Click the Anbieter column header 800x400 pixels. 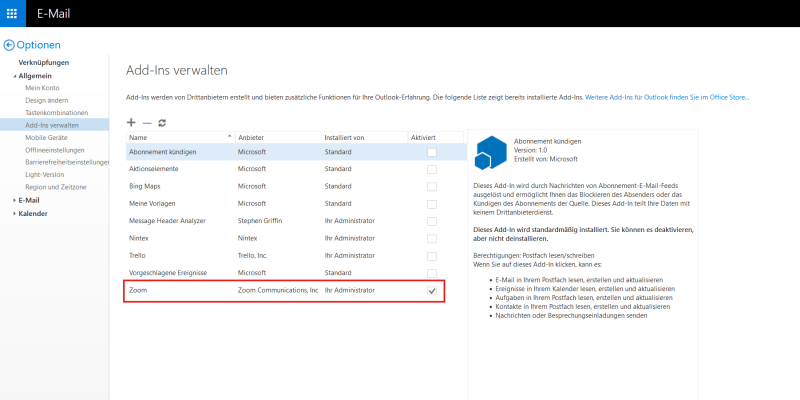tap(252, 136)
